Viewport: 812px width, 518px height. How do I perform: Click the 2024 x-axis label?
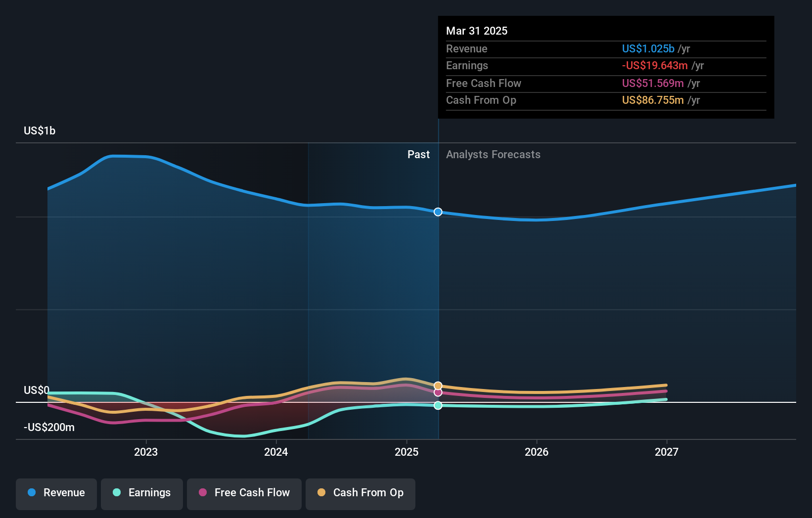276,452
